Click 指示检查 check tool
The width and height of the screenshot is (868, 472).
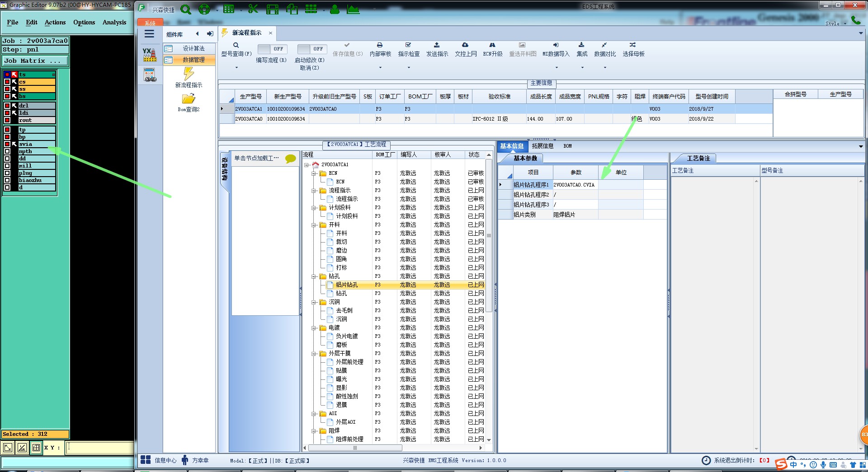pos(409,49)
